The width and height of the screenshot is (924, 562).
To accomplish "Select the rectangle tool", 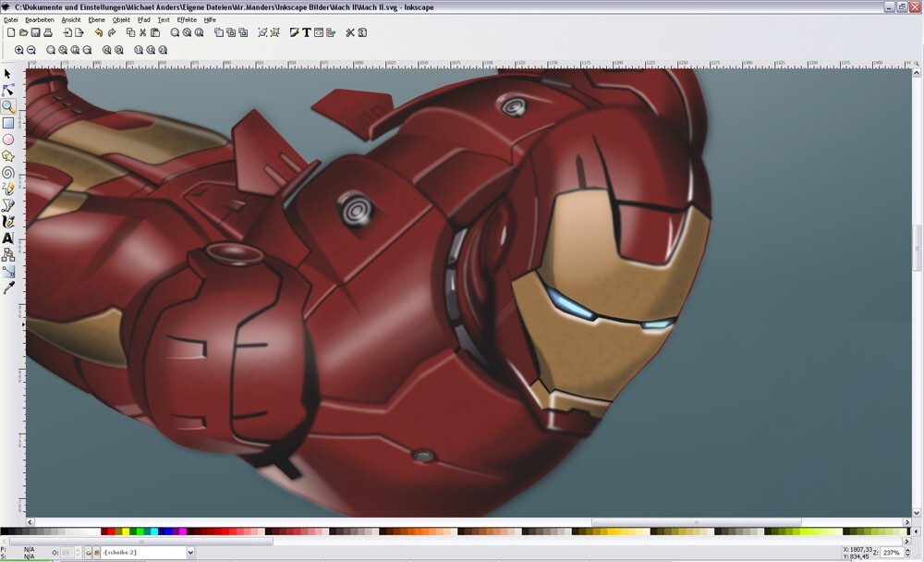I will [x=7, y=123].
